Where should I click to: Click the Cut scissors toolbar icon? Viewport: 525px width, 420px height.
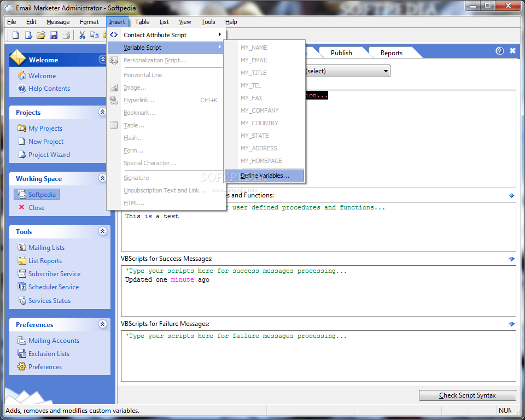click(82, 35)
